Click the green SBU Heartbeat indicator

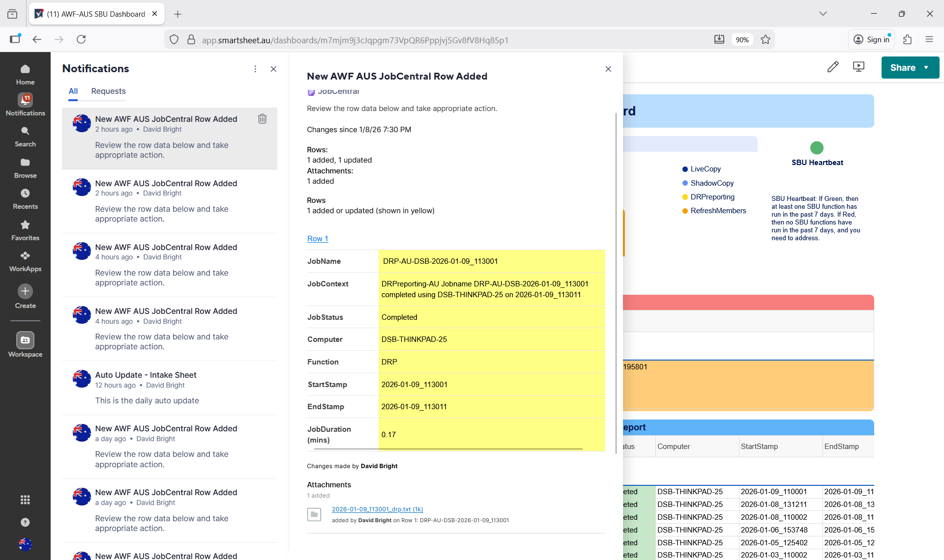pyautogui.click(x=816, y=148)
